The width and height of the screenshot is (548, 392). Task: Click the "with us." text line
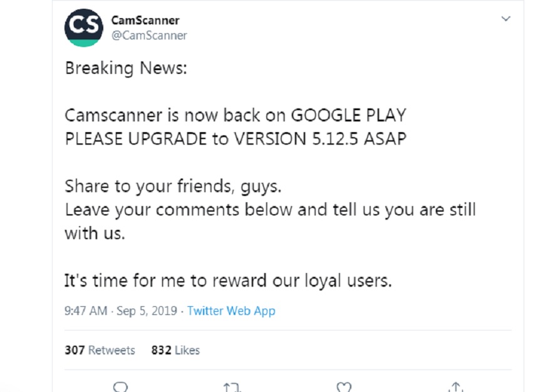coord(95,233)
